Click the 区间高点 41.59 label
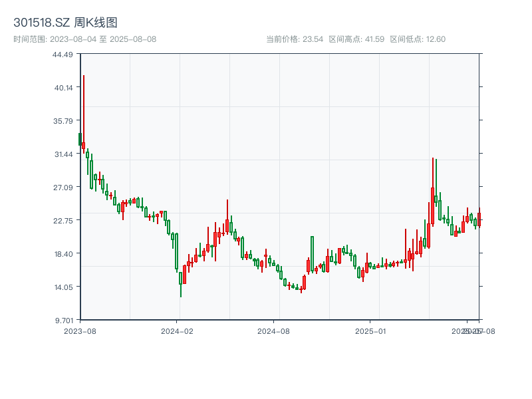This screenshot has width=532, height=399. pos(356,39)
